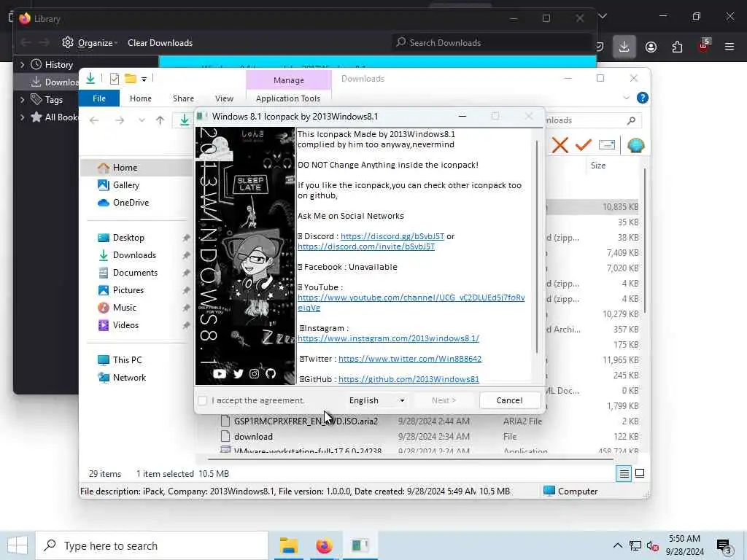Click quick access properties checkmark icon
This screenshot has width=747, height=560.
115,79
